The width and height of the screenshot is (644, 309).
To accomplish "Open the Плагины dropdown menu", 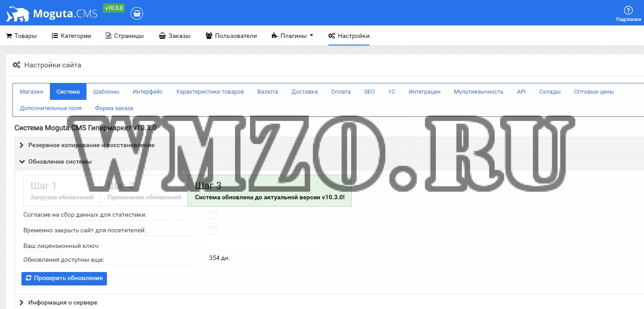I will click(292, 36).
